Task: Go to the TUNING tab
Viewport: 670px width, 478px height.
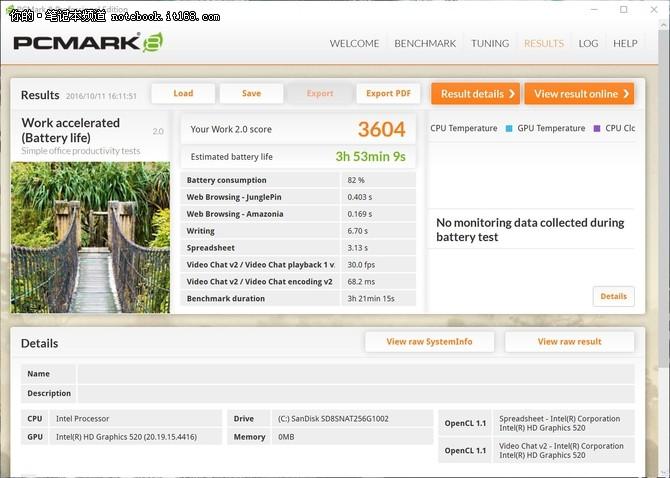Action: coord(490,44)
